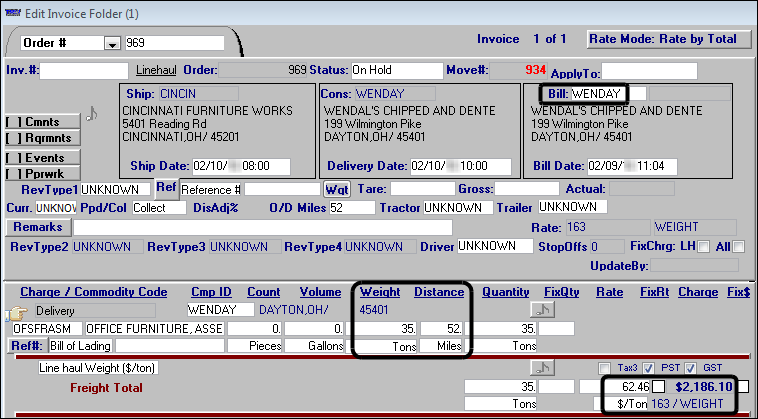Open the Order # dropdown arrow

coord(112,43)
